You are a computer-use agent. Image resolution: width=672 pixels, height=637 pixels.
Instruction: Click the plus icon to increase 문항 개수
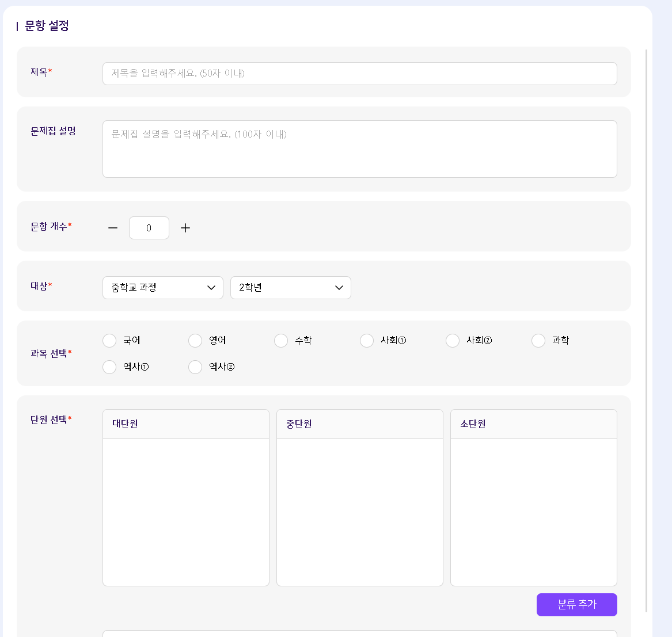(185, 228)
